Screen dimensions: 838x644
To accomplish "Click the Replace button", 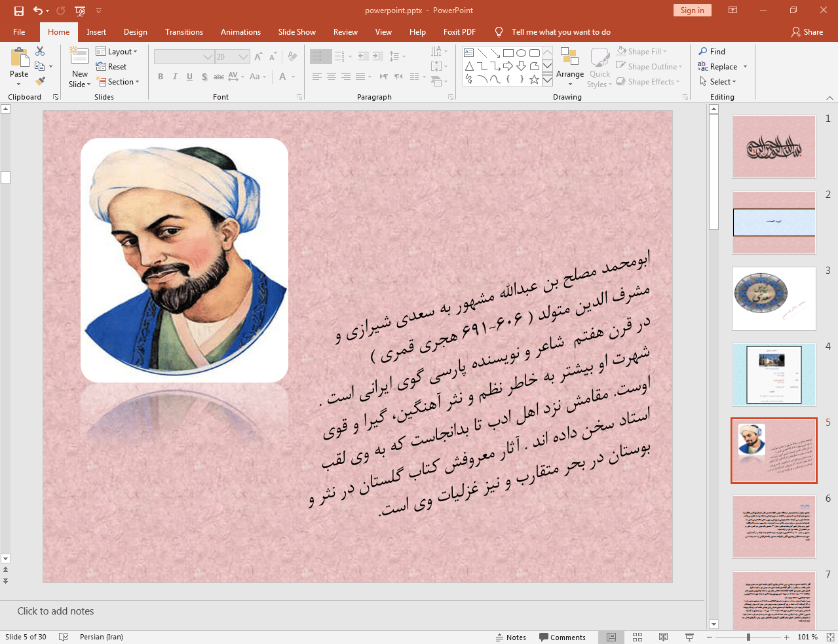I will tap(717, 66).
